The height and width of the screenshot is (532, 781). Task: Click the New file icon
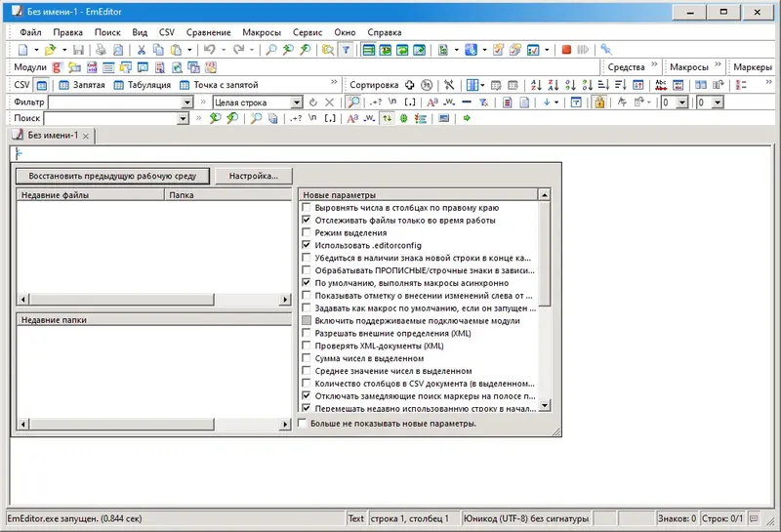coord(22,50)
